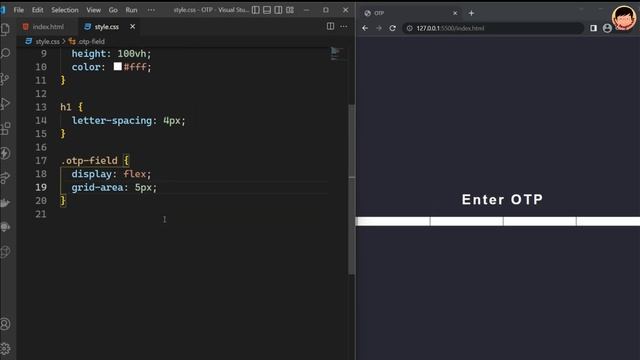Go forward in the browser

pos(379,28)
